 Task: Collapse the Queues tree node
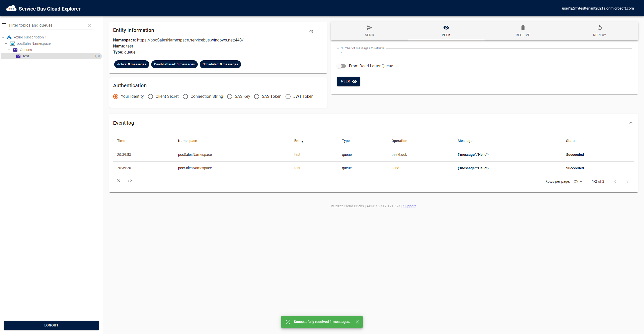pyautogui.click(x=9, y=50)
